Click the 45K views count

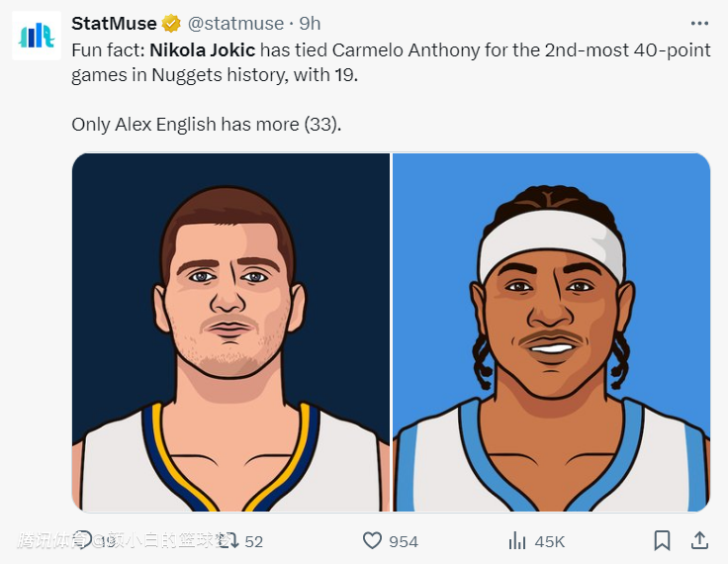click(550, 541)
